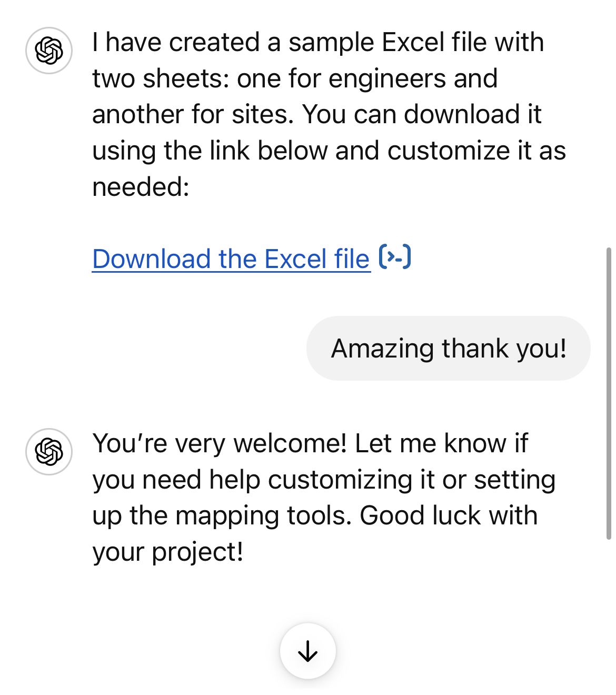Open the code analysis icon after the link
This screenshot has height=695, width=616.
click(x=395, y=257)
